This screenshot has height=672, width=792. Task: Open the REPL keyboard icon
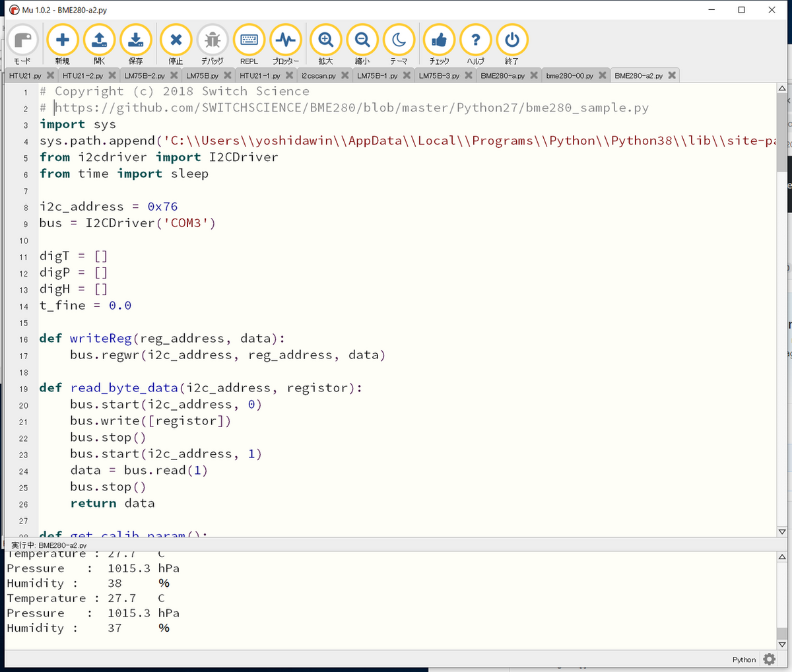pos(249,41)
